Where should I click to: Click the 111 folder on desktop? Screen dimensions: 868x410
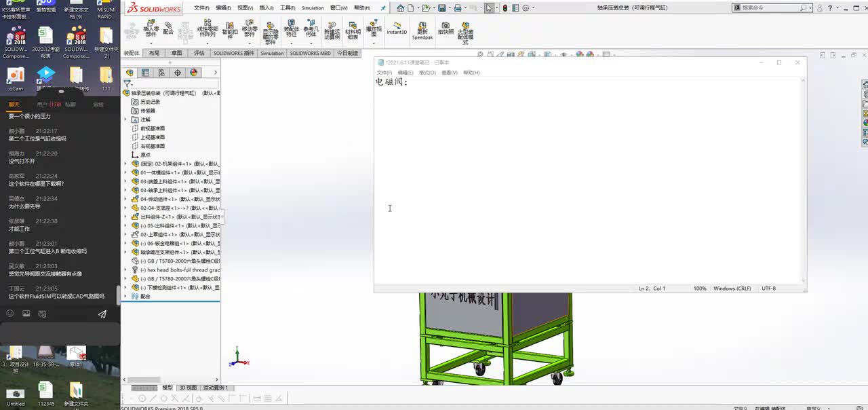(106, 79)
